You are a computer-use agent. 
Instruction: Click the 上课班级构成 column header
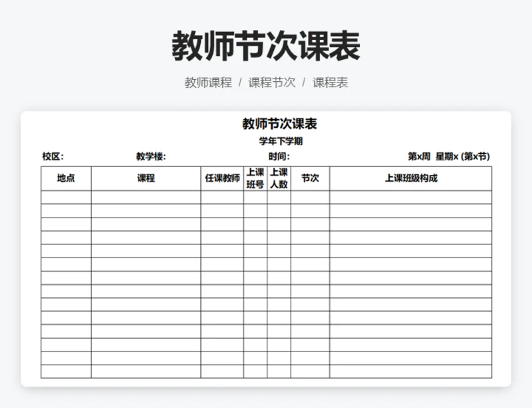pos(412,178)
